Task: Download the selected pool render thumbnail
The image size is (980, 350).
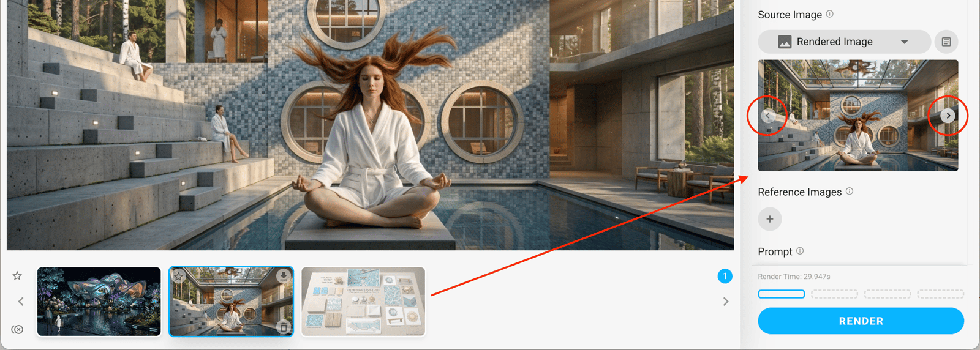Action: pyautogui.click(x=283, y=276)
